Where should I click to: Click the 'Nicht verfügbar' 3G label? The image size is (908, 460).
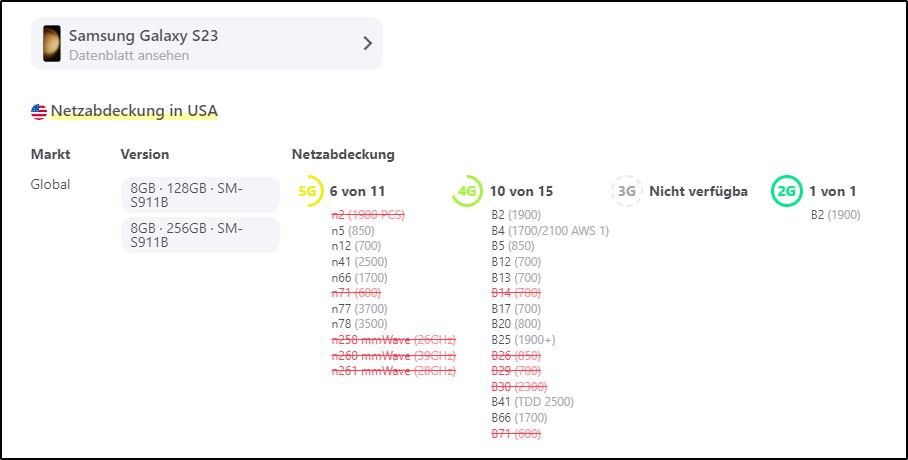pos(698,191)
